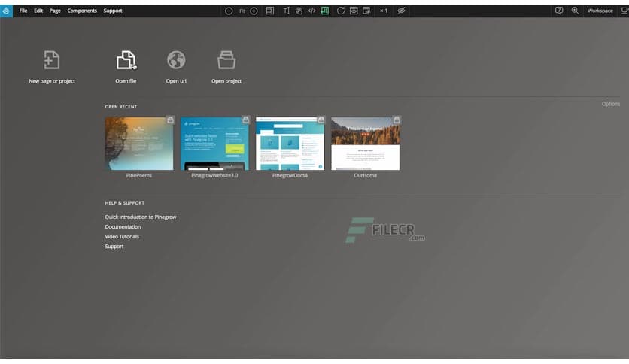Image resolution: width=629 pixels, height=364 pixels.
Task: Click the New page or project label
Action: (x=52, y=81)
